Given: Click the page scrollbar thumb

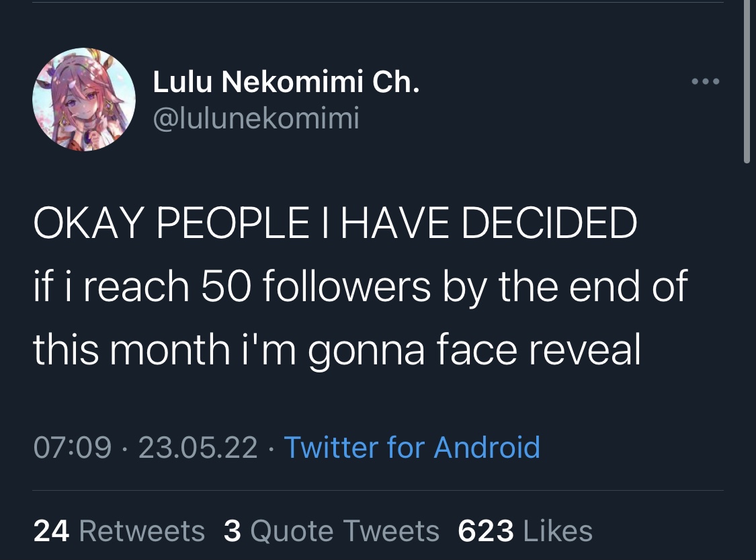Looking at the screenshot, I should pyautogui.click(x=747, y=81).
